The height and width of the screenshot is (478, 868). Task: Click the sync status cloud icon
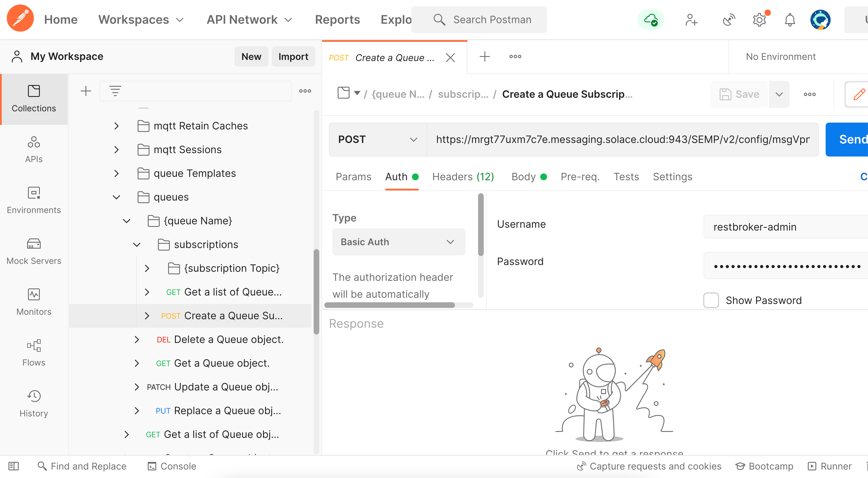[651, 19]
